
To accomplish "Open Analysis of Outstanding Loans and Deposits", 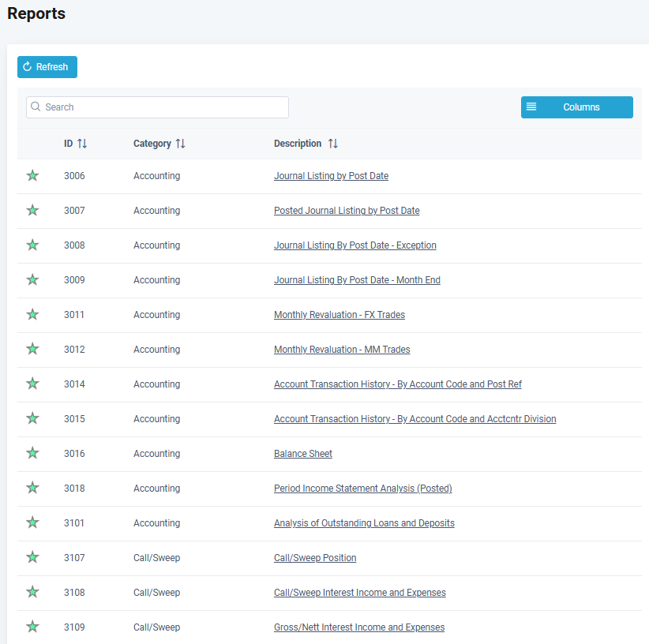I will pyautogui.click(x=364, y=523).
